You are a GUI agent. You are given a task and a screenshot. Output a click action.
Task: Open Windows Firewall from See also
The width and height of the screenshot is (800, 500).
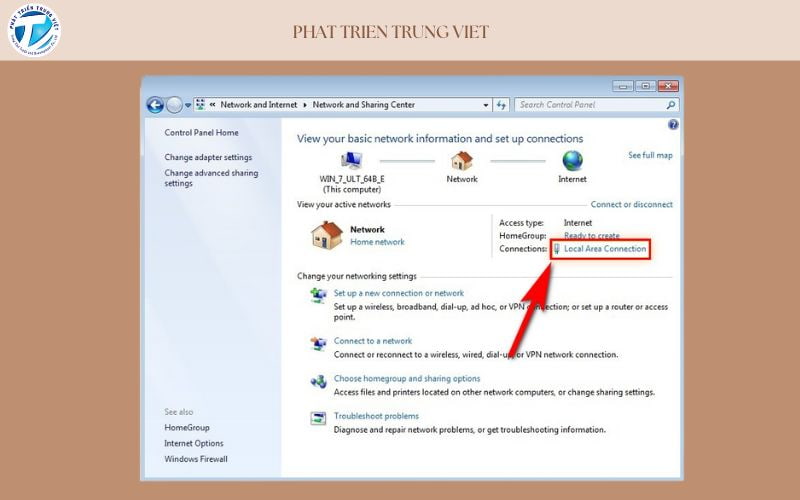click(x=196, y=459)
